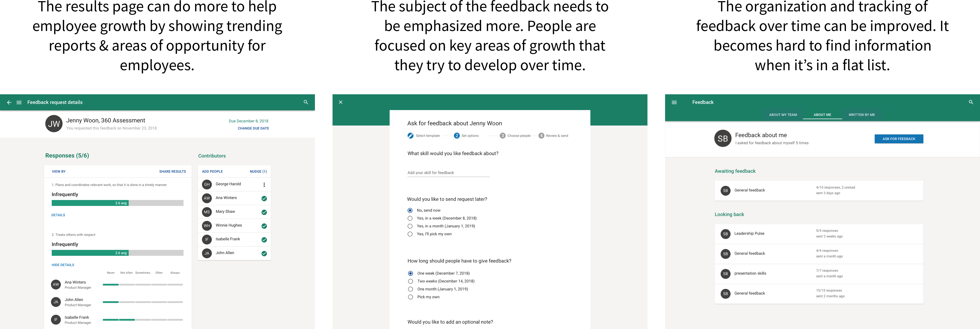The height and width of the screenshot is (329, 980).
Task: Close the Ask for feedback dialog
Action: 341,102
